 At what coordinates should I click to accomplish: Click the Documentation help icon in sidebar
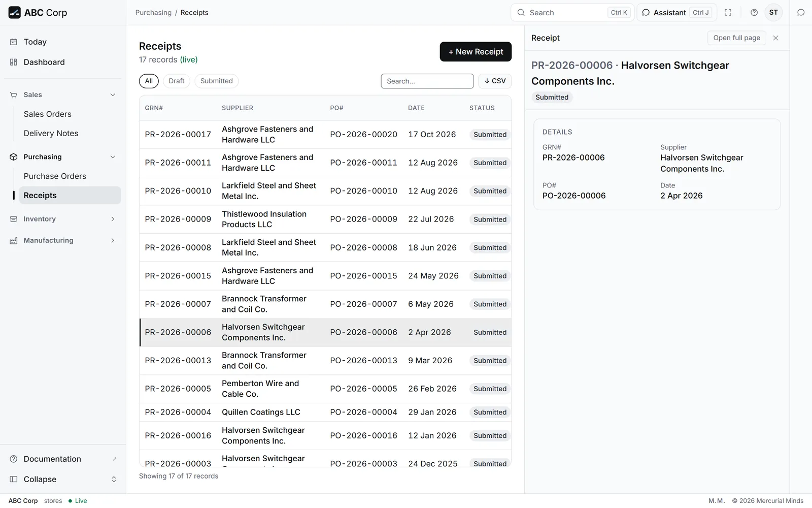click(14, 459)
